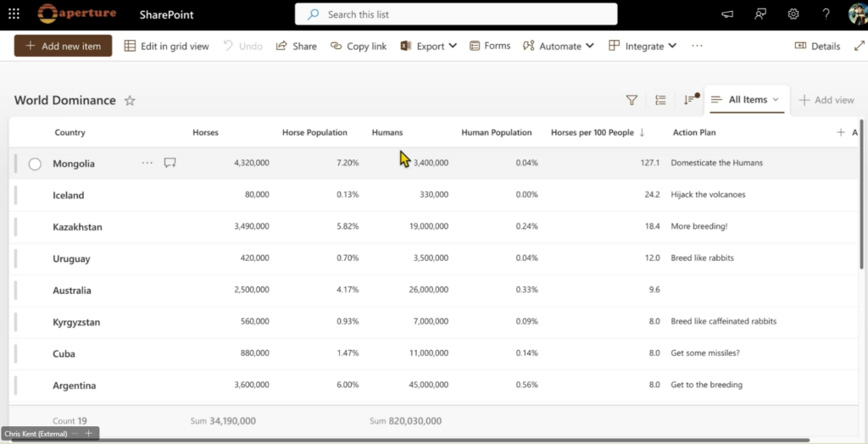Open the more commands ellipsis in toolbar
Viewport: 868px width, 444px height.
tap(697, 46)
